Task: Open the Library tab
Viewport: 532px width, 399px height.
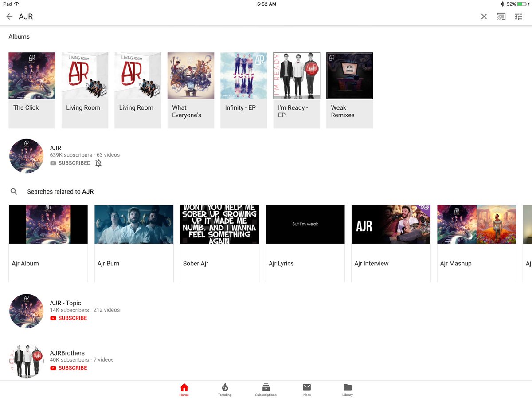Action: (x=348, y=390)
